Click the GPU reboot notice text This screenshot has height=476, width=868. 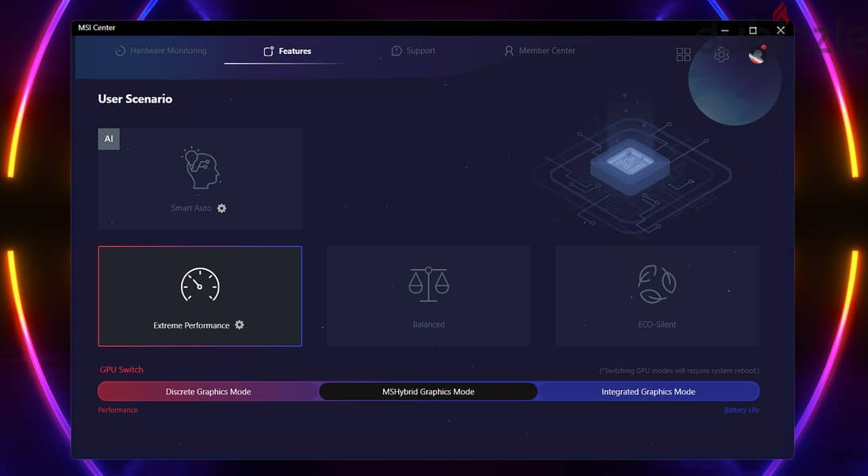click(x=679, y=370)
